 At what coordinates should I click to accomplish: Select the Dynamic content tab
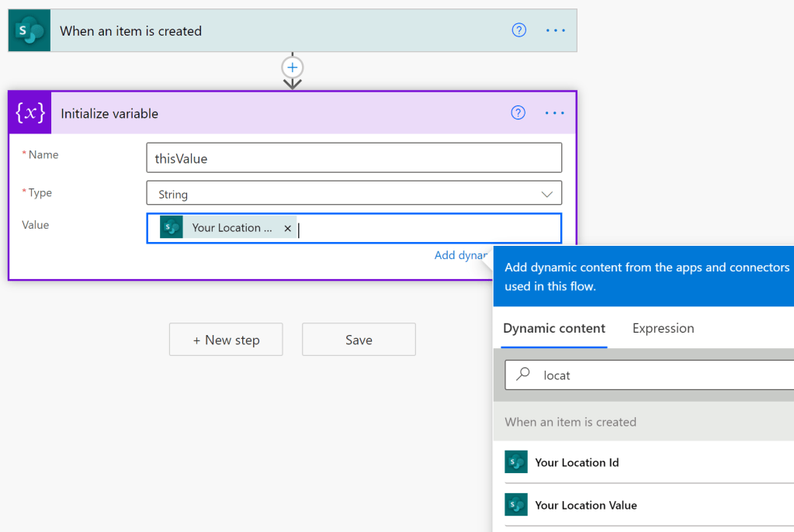tap(554, 328)
